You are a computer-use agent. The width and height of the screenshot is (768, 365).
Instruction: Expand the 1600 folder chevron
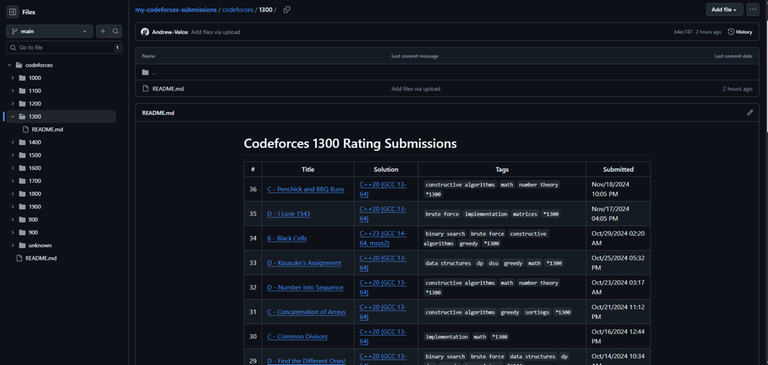click(x=13, y=168)
